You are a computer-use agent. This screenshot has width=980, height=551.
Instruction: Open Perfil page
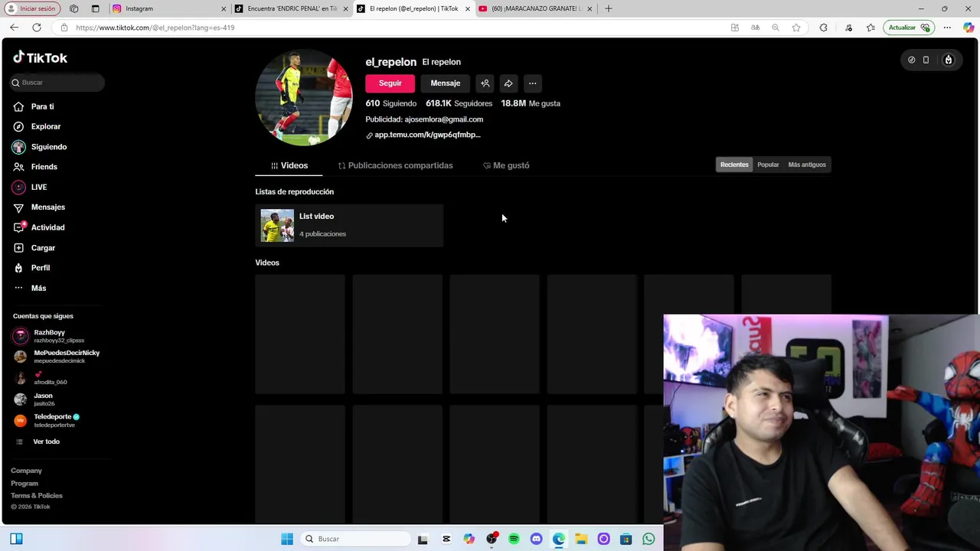click(x=31, y=268)
